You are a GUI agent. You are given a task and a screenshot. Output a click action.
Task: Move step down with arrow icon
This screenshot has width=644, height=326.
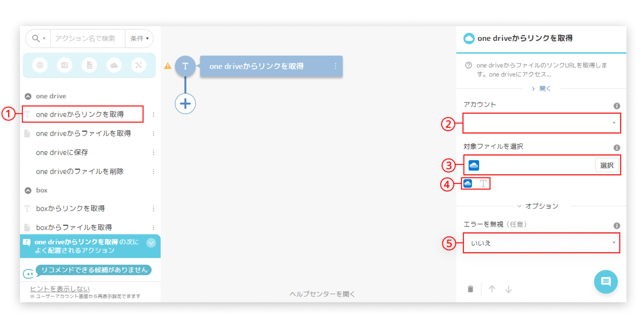pyautogui.click(x=508, y=289)
